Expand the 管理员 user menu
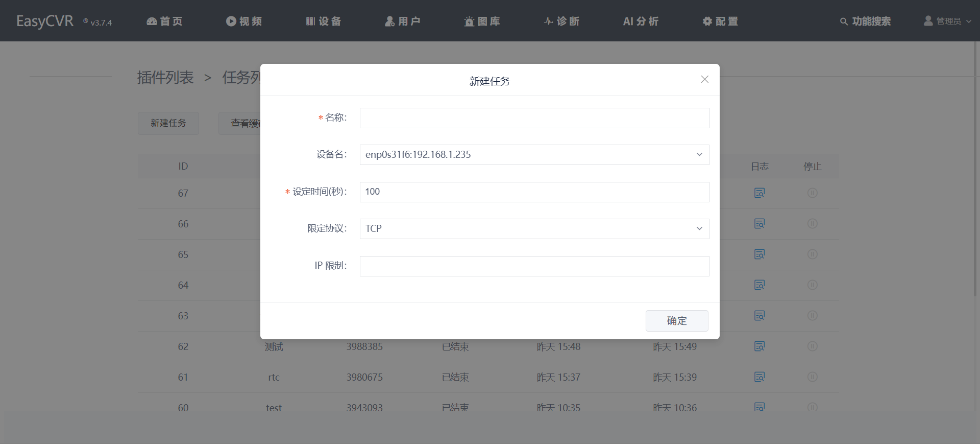Image resolution: width=980 pixels, height=444 pixels. tap(947, 21)
